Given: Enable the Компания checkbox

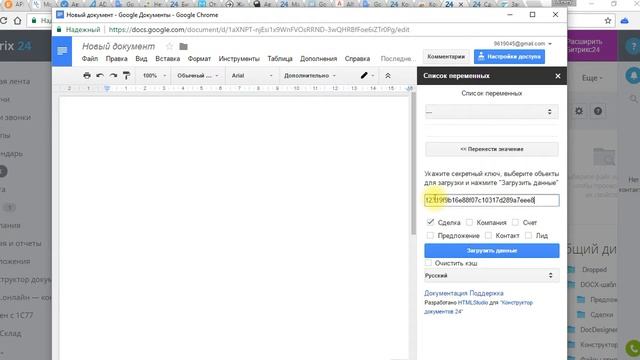Looking at the screenshot, I should (469, 222).
